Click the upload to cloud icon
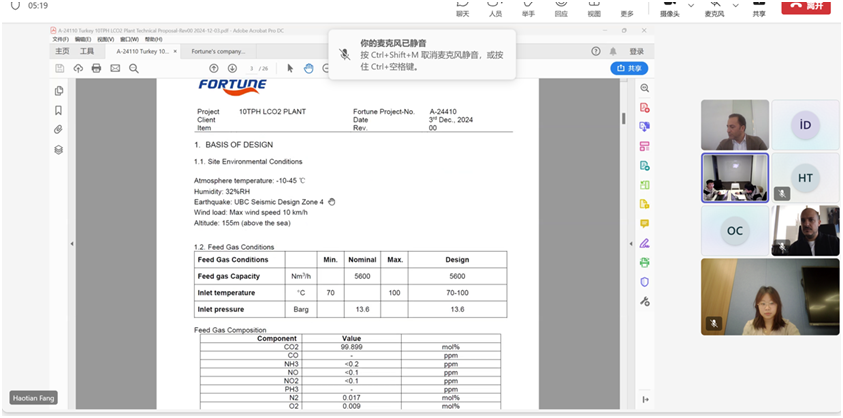Viewport: 843px width, 418px height. [77, 68]
